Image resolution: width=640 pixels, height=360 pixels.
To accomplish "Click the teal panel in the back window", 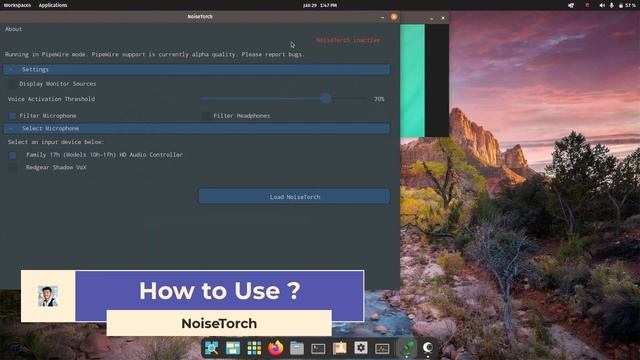I will [x=412, y=80].
